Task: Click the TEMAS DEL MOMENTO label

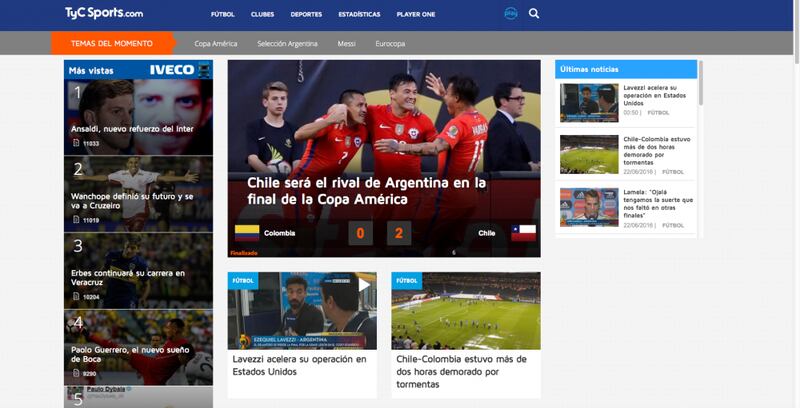Action: [112, 43]
